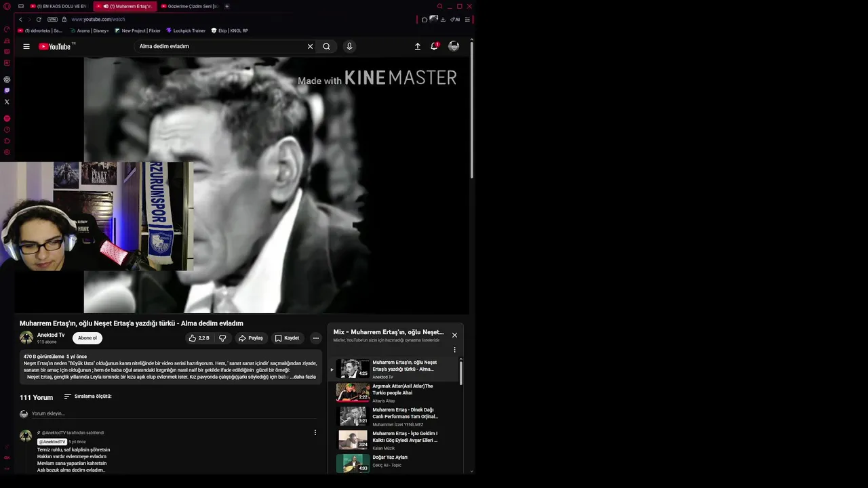The height and width of the screenshot is (488, 868).
Task: Open X (Twitter) from the browser sidebar
Action: click(7, 102)
